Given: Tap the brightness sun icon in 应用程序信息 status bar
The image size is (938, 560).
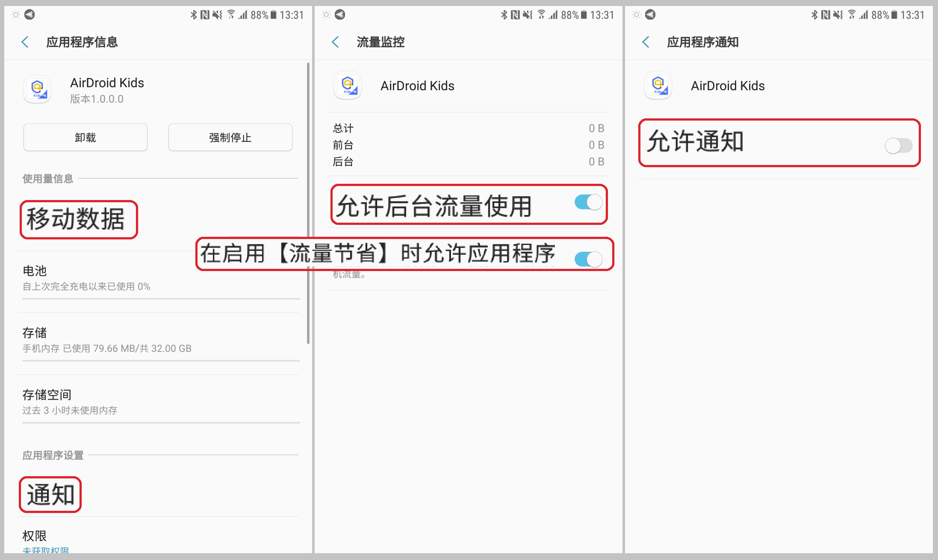Looking at the screenshot, I should tap(16, 15).
